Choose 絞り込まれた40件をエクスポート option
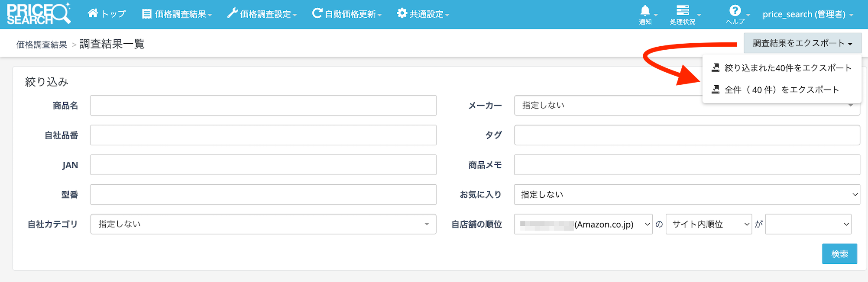Screen dimensions: 868x282 click(x=787, y=68)
